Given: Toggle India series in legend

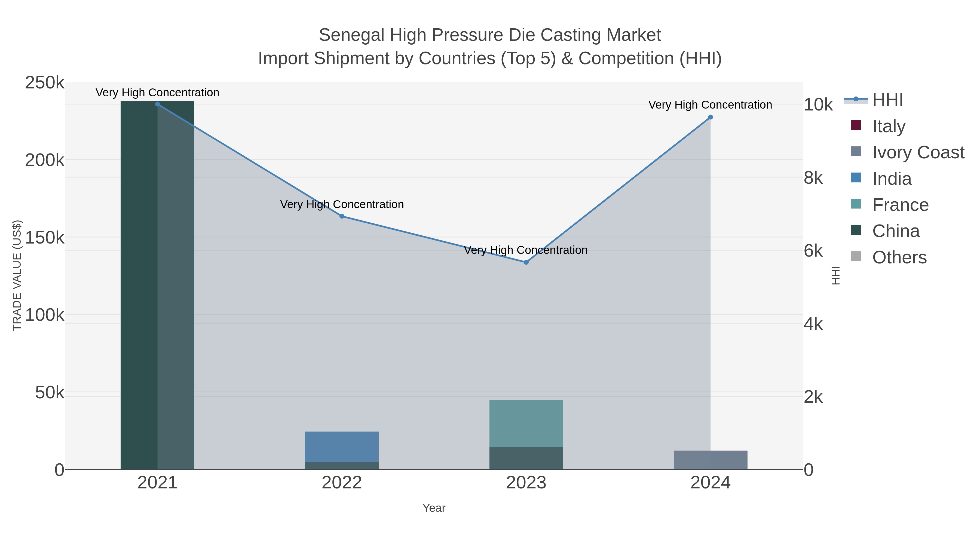Looking at the screenshot, I should tap(881, 179).
